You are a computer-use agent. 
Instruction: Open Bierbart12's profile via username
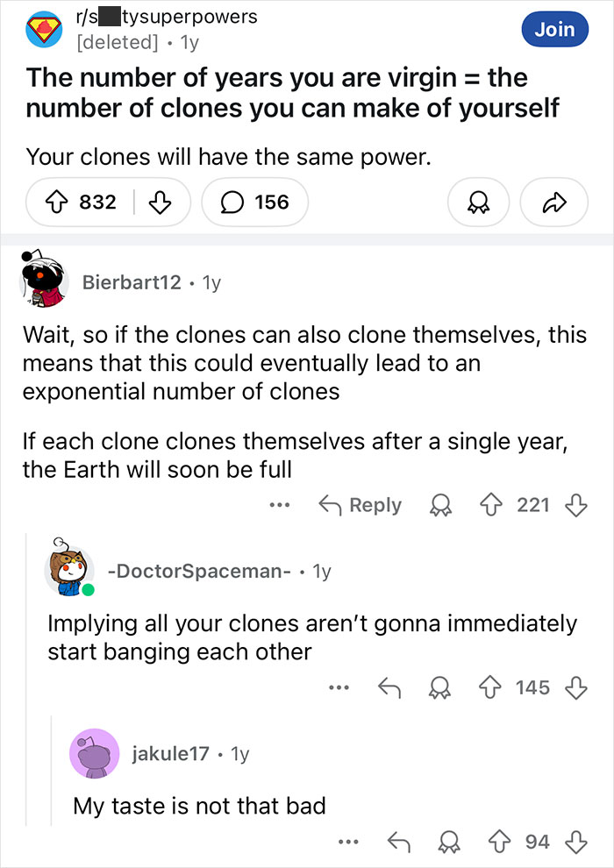coord(132,282)
